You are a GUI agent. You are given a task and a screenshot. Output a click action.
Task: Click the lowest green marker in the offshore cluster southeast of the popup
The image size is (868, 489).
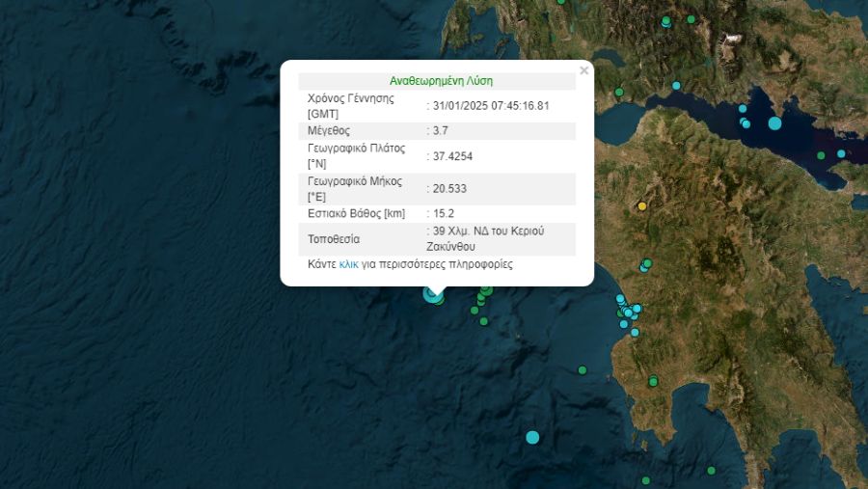coord(484,321)
